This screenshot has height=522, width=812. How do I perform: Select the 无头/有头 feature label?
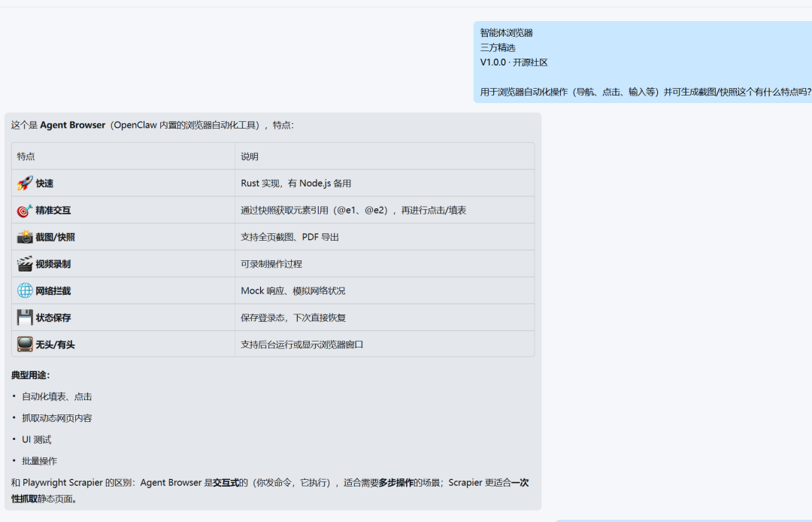(56, 345)
